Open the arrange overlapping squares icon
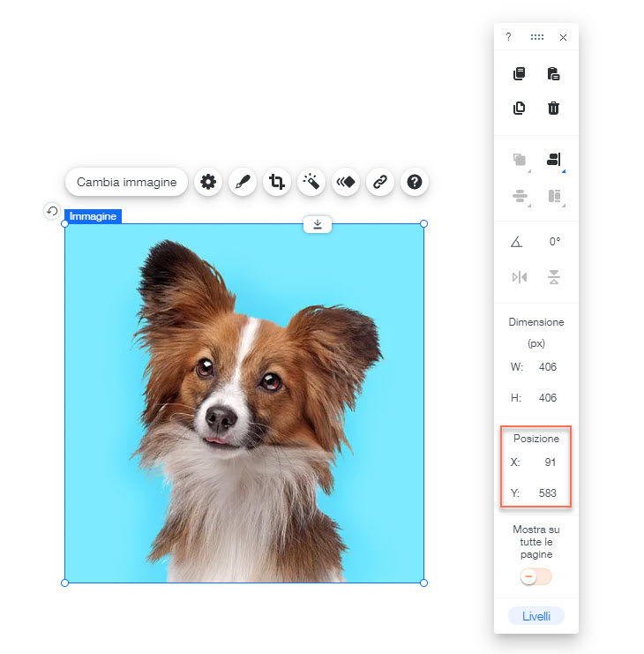Viewport: 644px width, 654px height. pyautogui.click(x=520, y=160)
